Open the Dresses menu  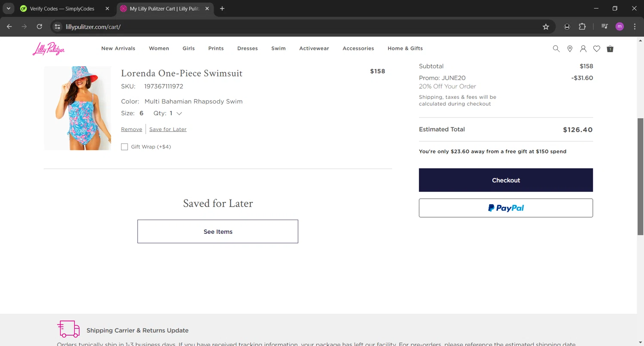click(248, 49)
